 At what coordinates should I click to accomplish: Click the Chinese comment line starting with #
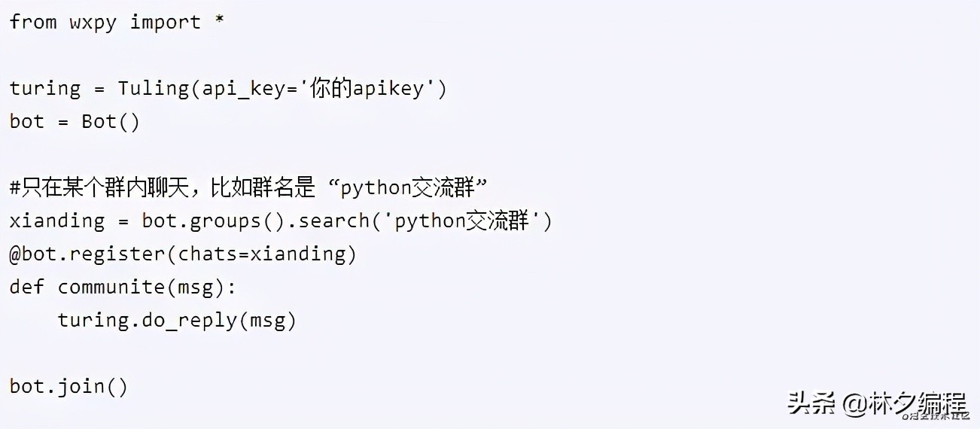point(248,187)
